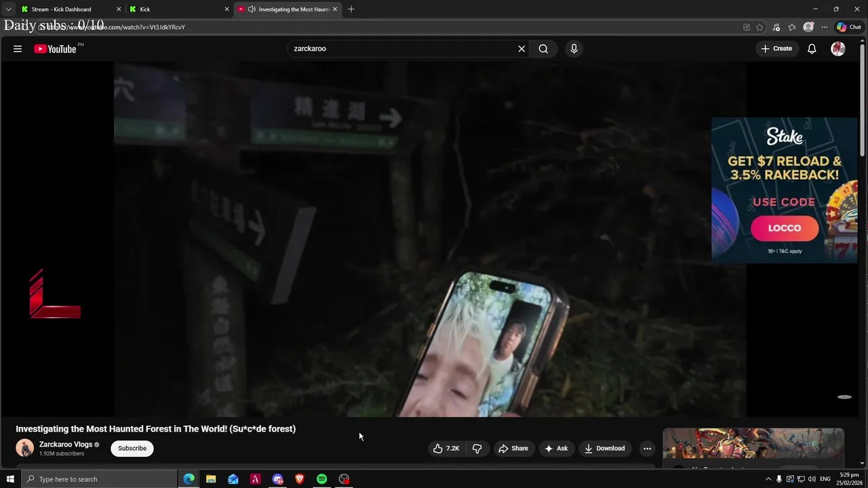The height and width of the screenshot is (488, 868).
Task: Open the browser apps grid icon
Action: 747,27
